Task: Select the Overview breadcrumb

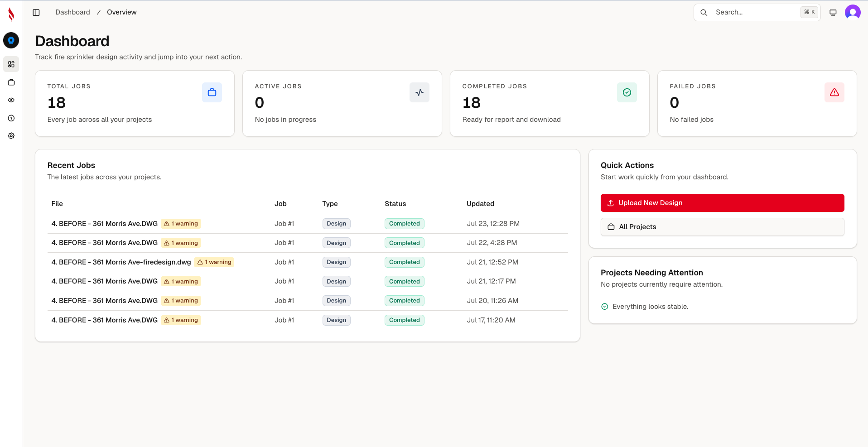Action: click(121, 12)
